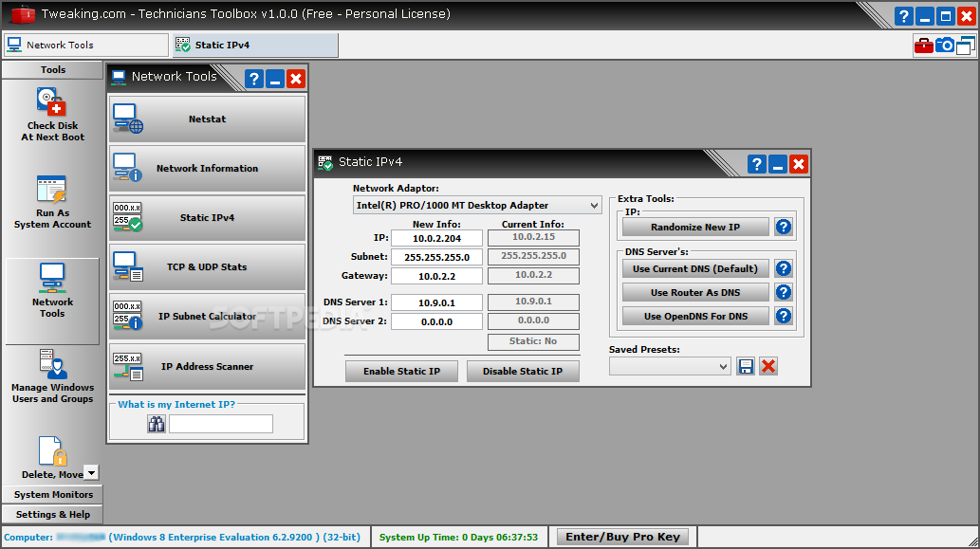Open the Netstat tool
980x549 pixels.
pyautogui.click(x=208, y=119)
